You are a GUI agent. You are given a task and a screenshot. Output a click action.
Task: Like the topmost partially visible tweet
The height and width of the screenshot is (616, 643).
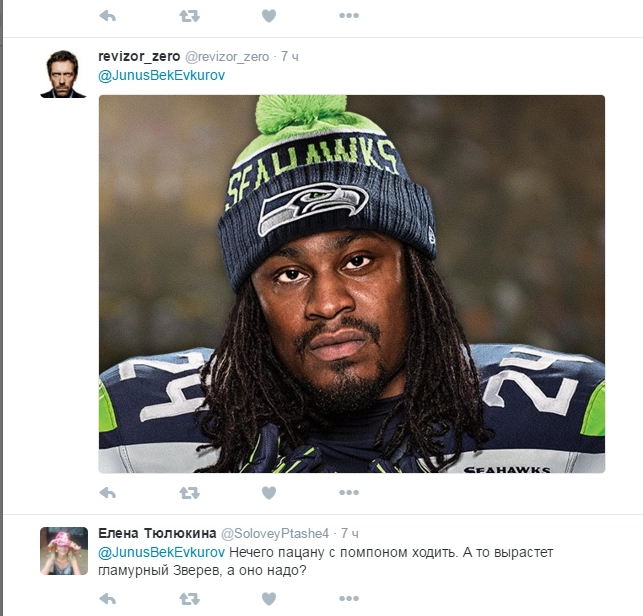pos(269,16)
